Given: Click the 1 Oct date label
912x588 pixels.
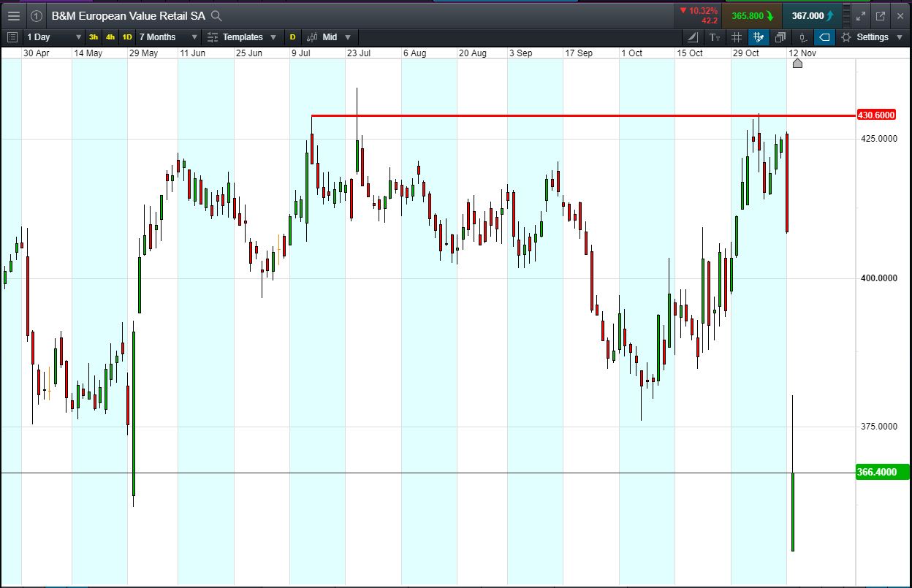Looking at the screenshot, I should click(x=631, y=53).
